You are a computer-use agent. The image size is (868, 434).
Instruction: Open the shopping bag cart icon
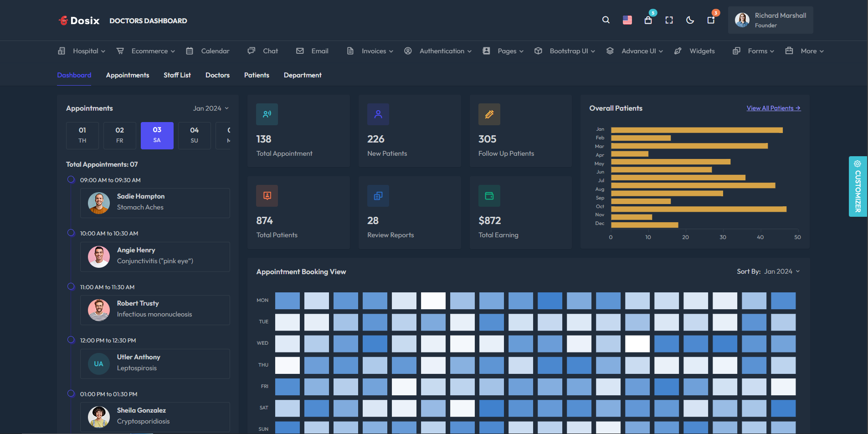tap(648, 20)
